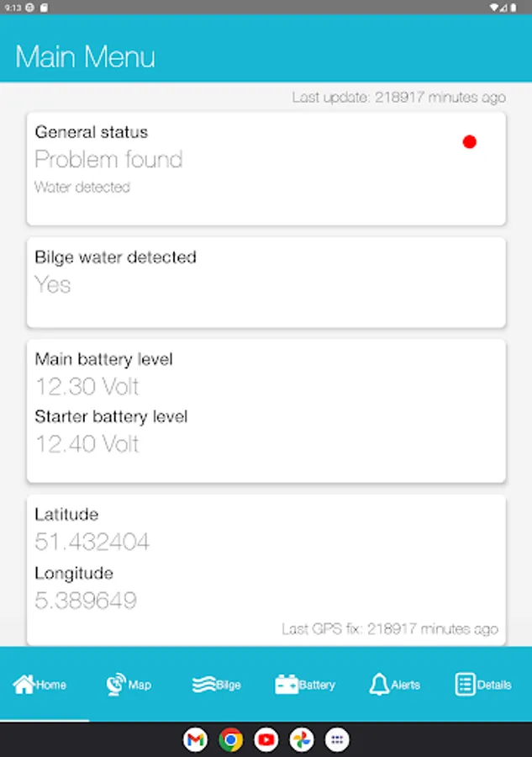Open the Map satellite icon
Screen dimensions: 532x757
point(116,685)
